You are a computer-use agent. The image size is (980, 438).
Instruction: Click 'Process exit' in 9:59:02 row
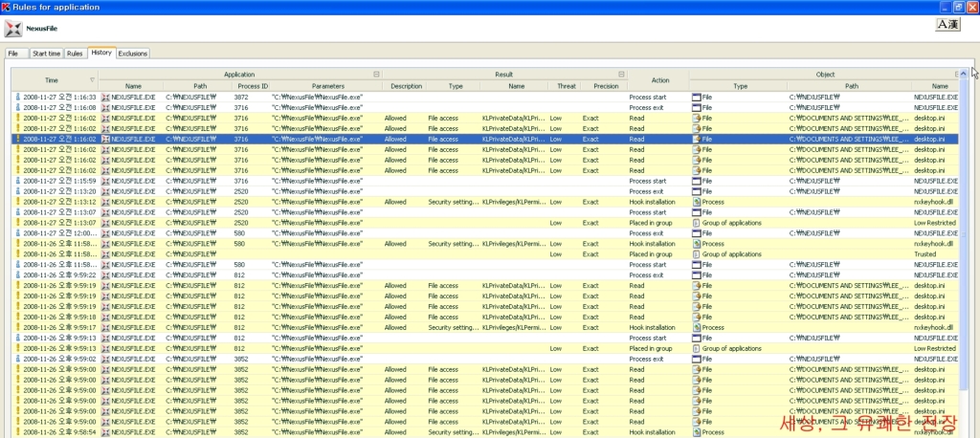[647, 360]
